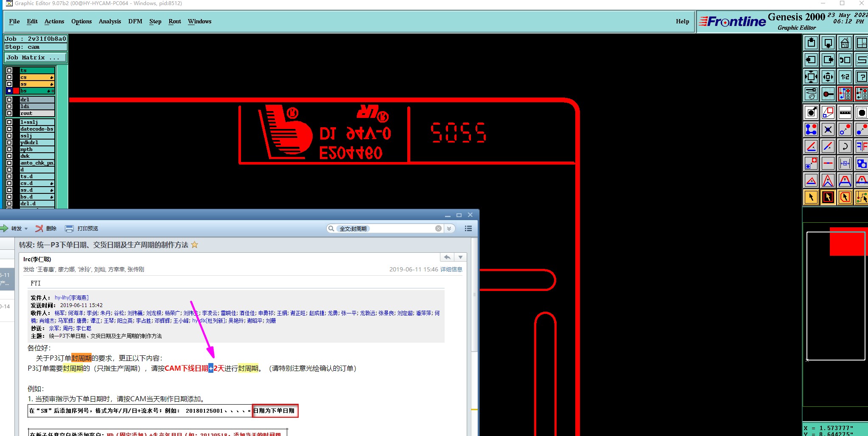Click the zoom home icon in the tool panel
The image size is (868, 436).
(845, 43)
